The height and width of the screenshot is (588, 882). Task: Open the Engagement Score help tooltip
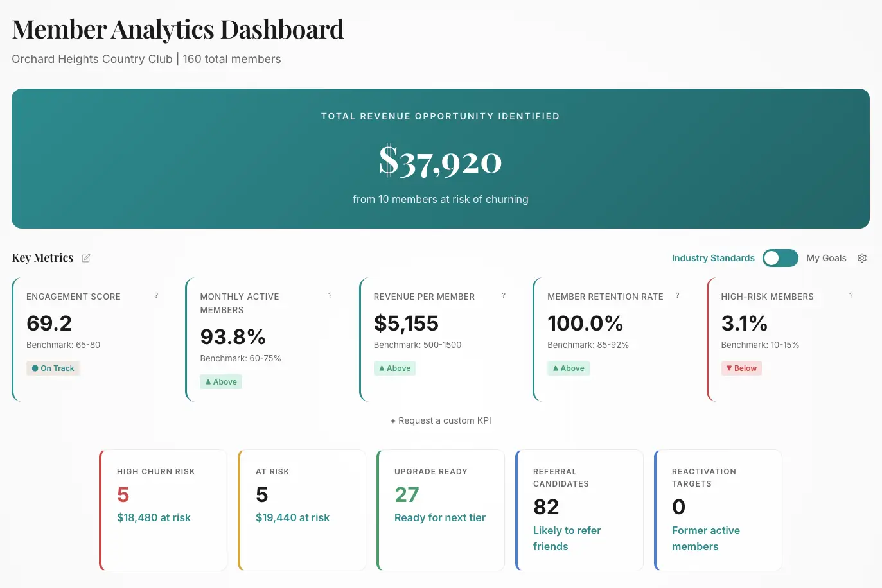click(x=156, y=295)
